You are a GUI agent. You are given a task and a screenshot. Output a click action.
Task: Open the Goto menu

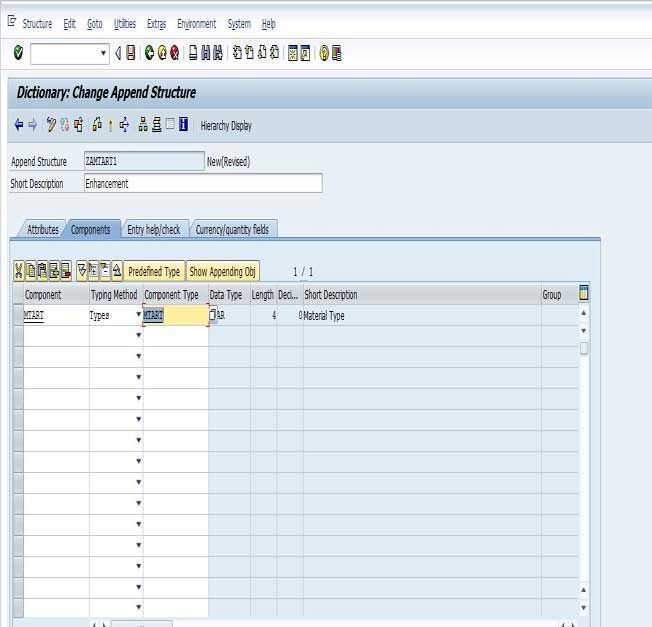pyautogui.click(x=95, y=24)
